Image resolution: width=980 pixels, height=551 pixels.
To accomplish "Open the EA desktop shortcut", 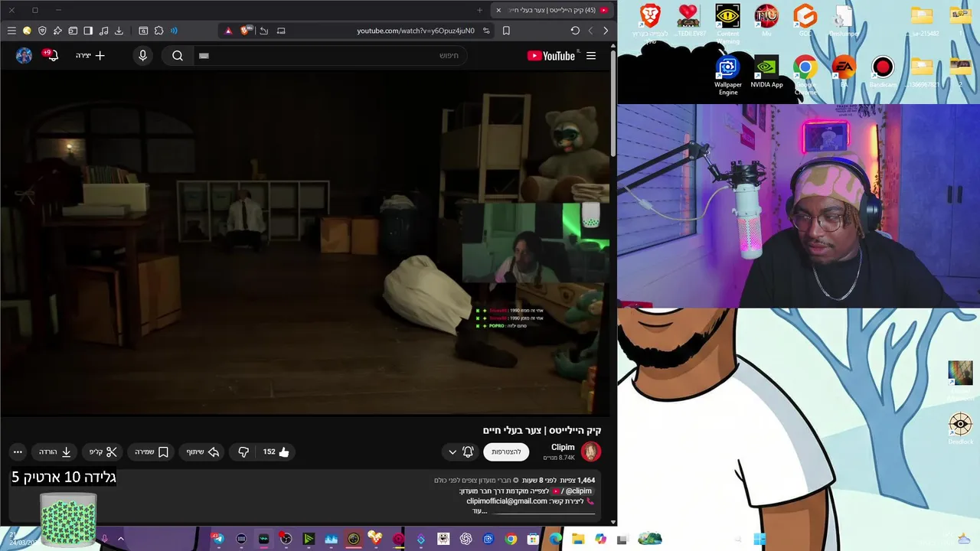I will (x=844, y=73).
